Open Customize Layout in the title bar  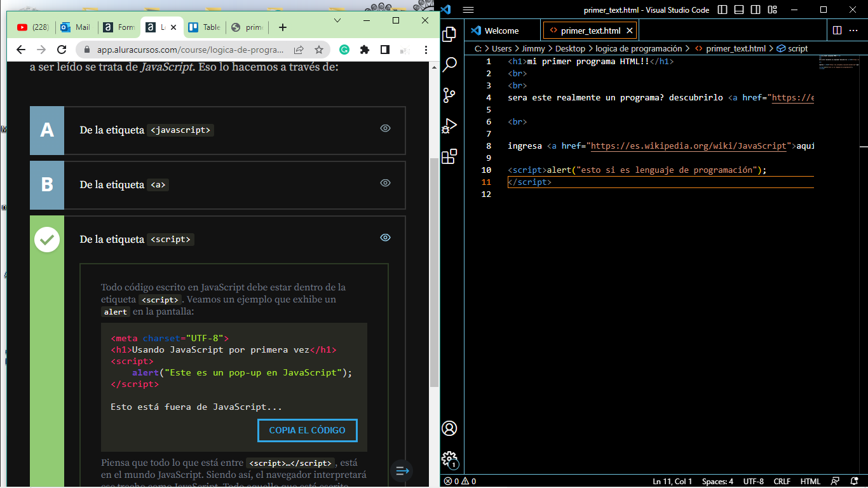[772, 10]
